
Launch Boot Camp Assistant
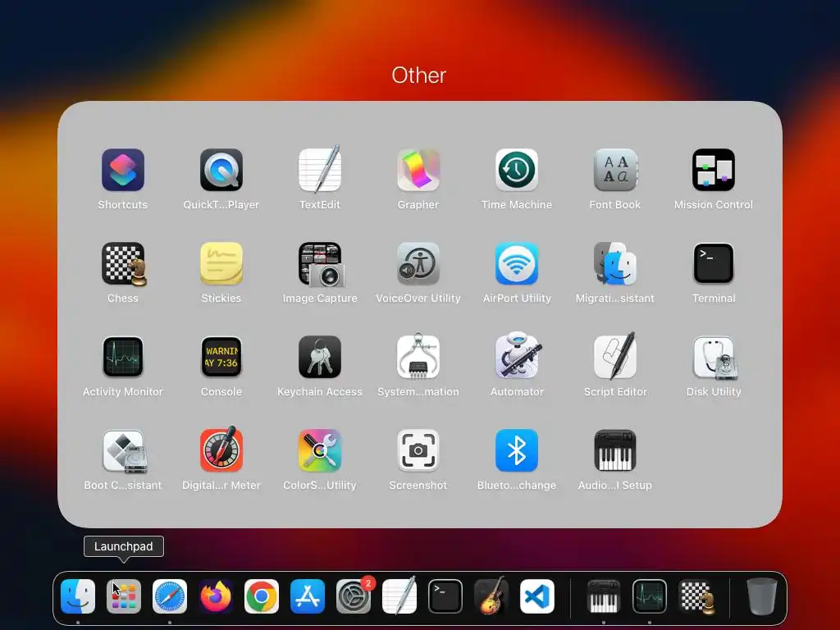point(124,451)
